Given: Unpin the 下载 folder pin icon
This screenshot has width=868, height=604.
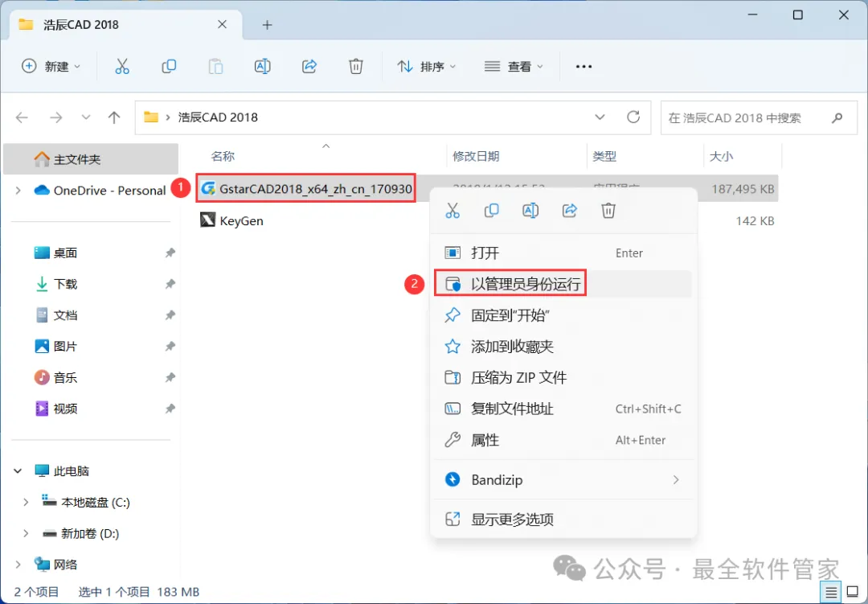Looking at the screenshot, I should tap(170, 284).
